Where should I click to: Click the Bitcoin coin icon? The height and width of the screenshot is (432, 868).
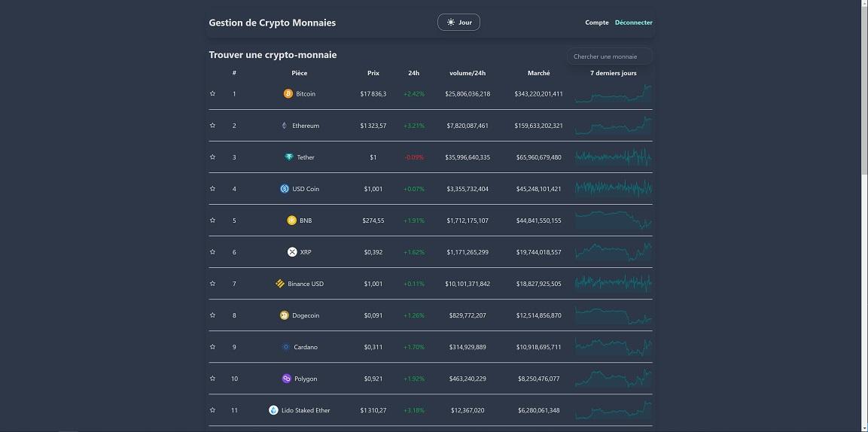pos(288,94)
